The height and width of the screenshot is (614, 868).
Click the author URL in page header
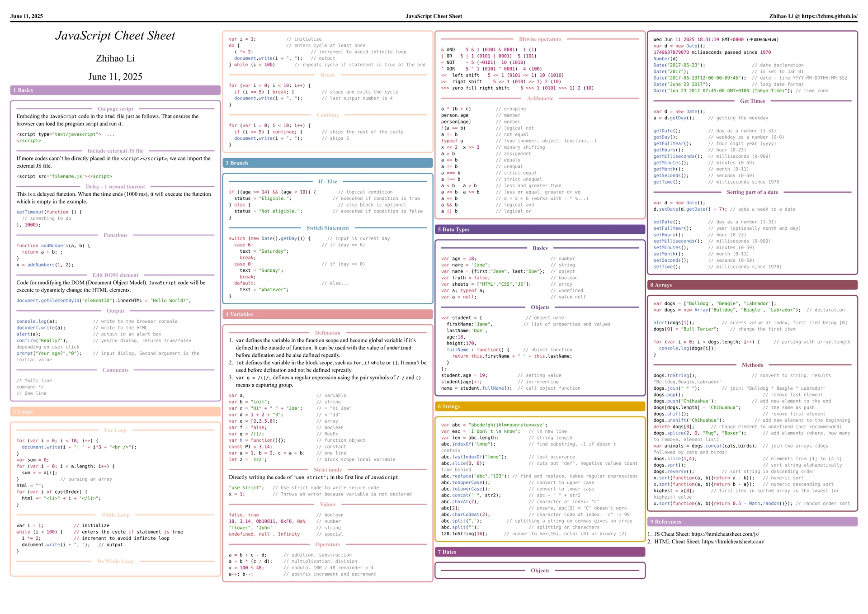(x=829, y=16)
